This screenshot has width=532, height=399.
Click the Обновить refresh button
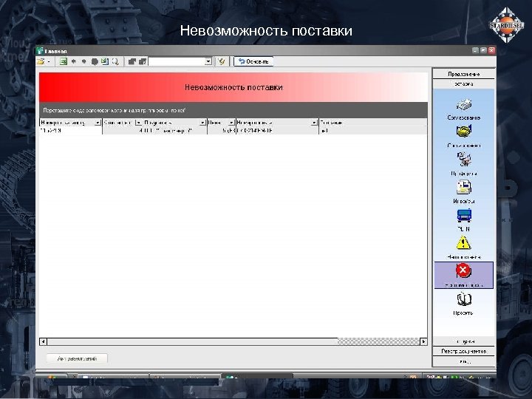coord(253,61)
